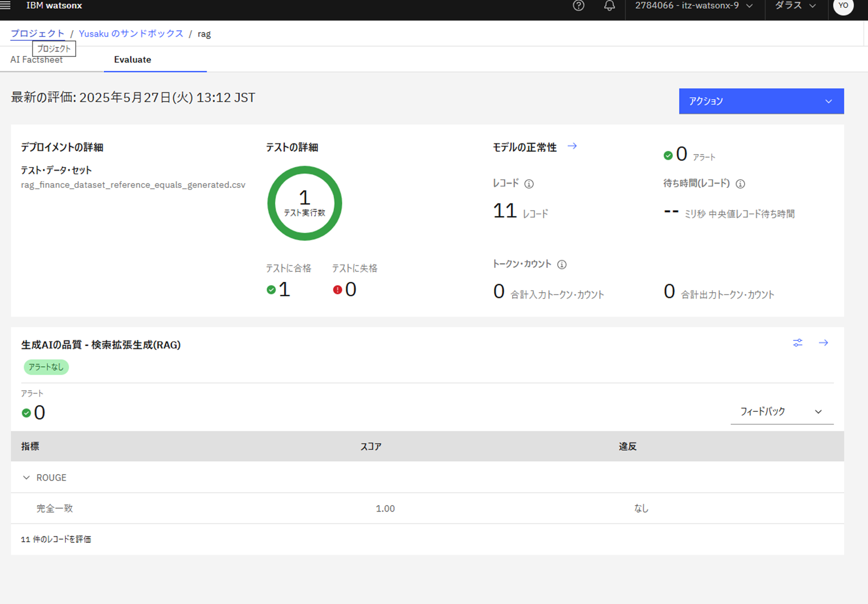The height and width of the screenshot is (604, 868).
Task: Open the アクション dropdown button
Action: pyautogui.click(x=761, y=101)
